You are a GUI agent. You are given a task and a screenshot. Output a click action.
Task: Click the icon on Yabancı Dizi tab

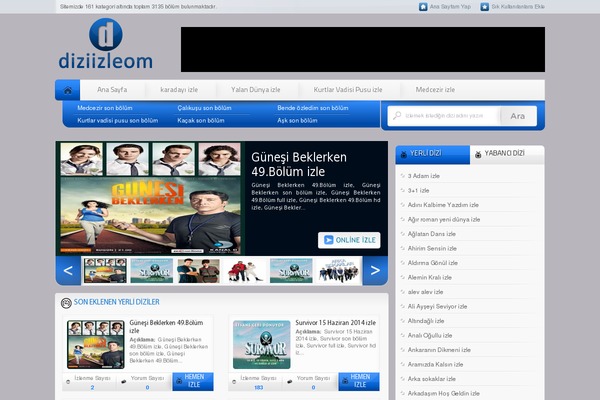pyautogui.click(x=478, y=155)
